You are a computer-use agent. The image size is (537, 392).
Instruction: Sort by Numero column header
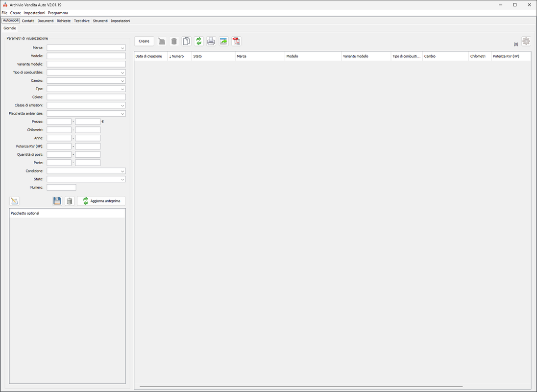[x=179, y=56]
